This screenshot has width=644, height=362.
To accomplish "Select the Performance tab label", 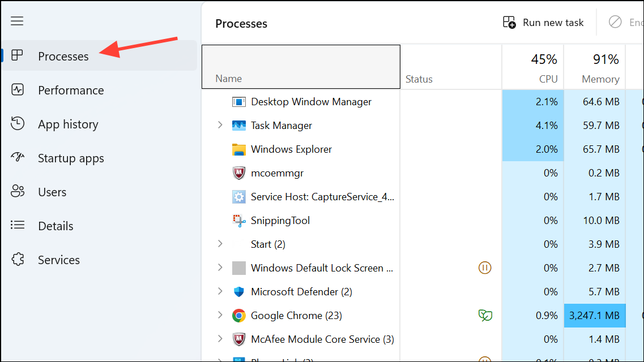I will click(70, 90).
